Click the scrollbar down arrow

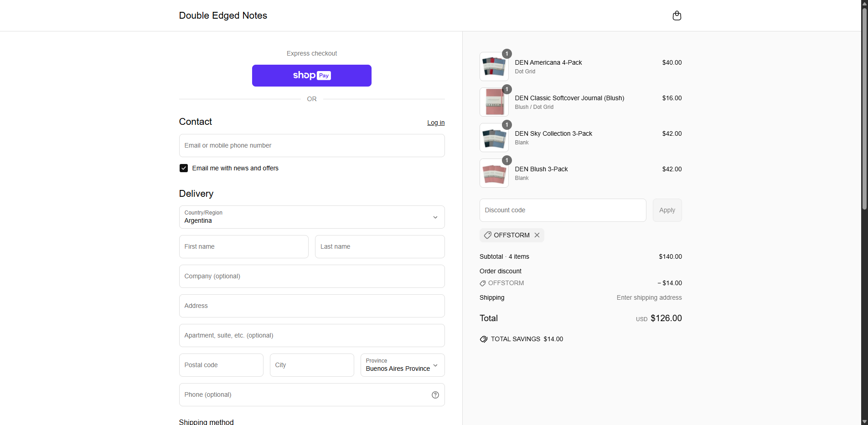coord(864,421)
